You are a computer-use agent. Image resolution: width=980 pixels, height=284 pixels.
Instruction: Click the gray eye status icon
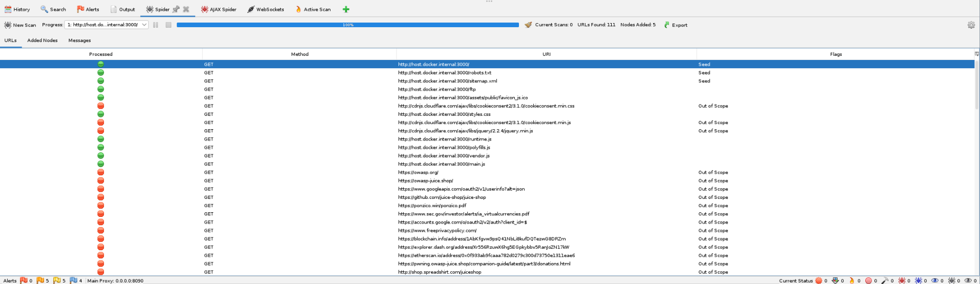tap(968, 280)
